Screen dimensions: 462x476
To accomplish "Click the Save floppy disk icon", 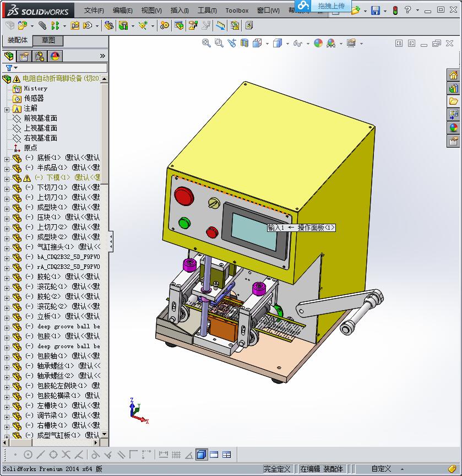I will (375, 10).
